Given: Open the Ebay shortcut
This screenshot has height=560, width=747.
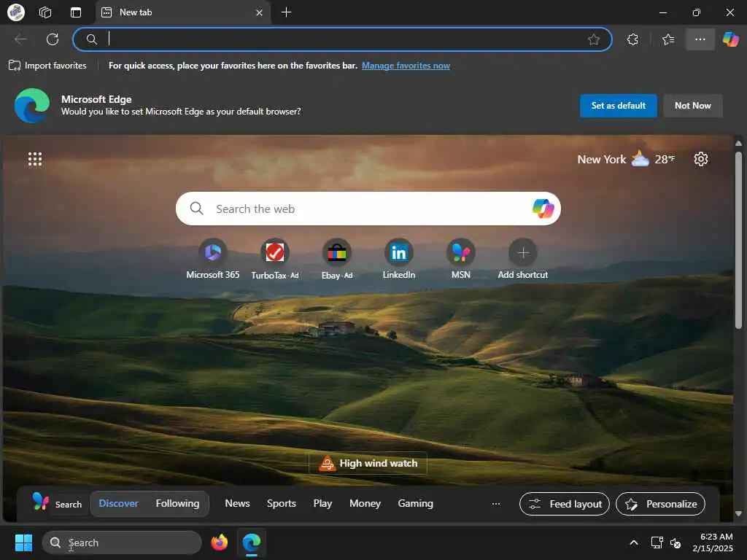Looking at the screenshot, I should tap(337, 260).
